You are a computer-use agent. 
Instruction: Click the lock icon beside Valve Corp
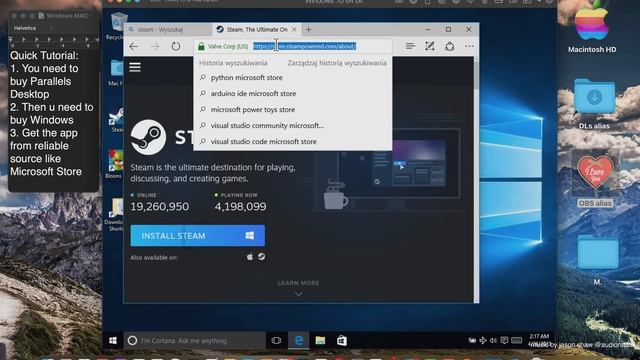[x=201, y=46]
